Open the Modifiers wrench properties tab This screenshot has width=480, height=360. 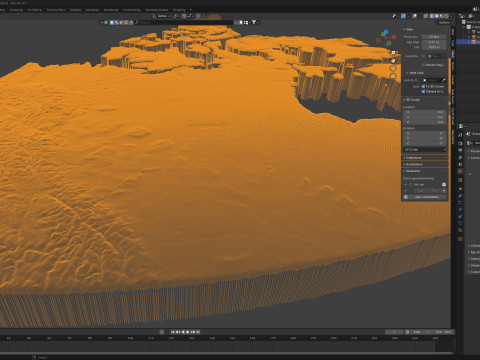point(460,196)
